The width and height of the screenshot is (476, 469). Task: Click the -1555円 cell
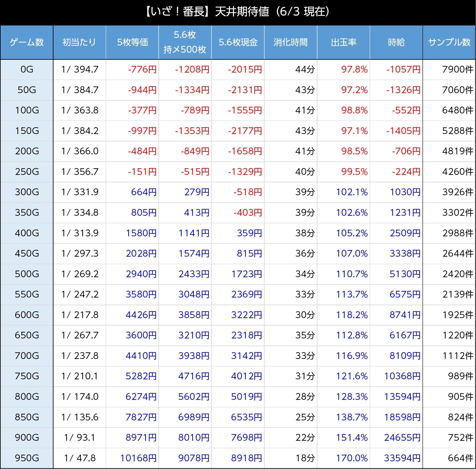(238, 110)
